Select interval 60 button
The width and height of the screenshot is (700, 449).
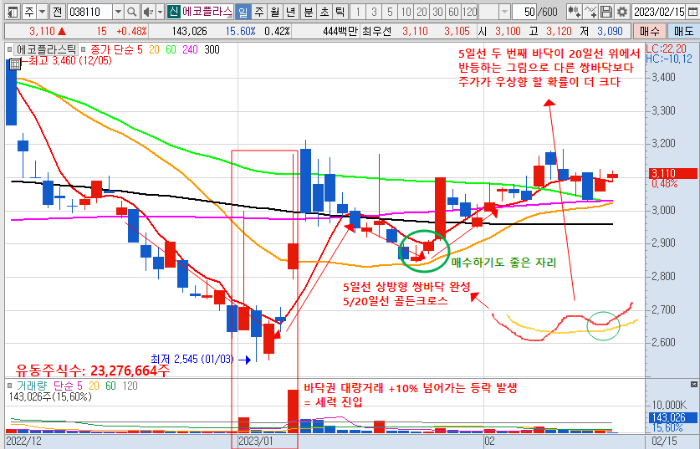click(454, 12)
